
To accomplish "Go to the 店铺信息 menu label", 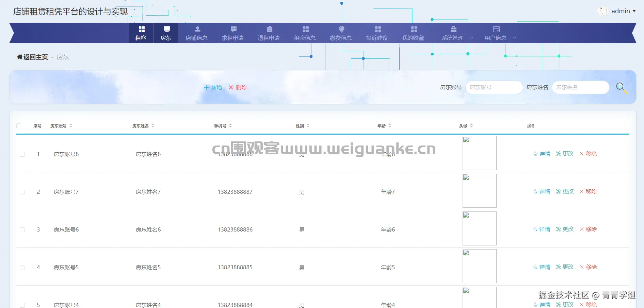I will (196, 38).
